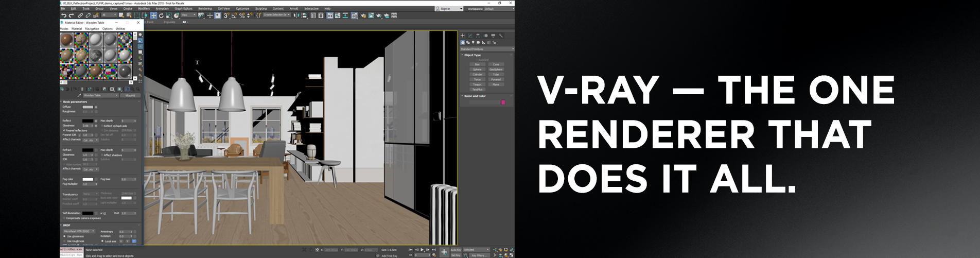Click the Undo arrow icon
980x258 pixels.
[64, 15]
